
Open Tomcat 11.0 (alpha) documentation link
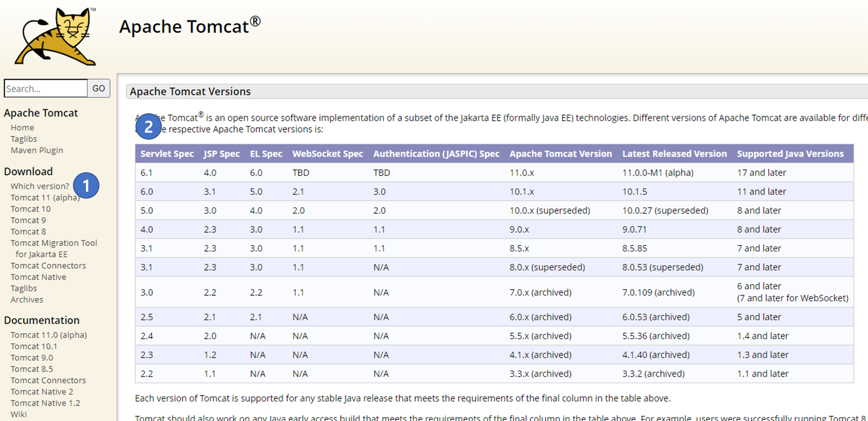(x=49, y=335)
